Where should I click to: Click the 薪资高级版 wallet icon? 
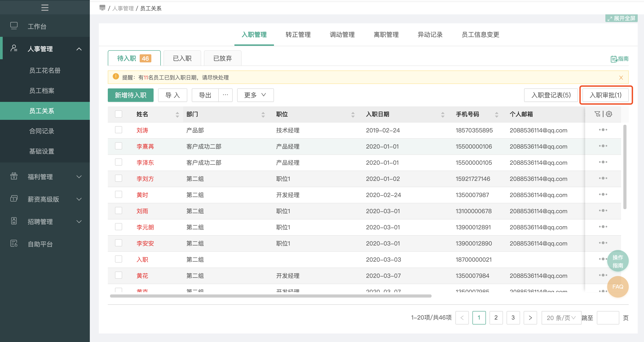pos(14,199)
